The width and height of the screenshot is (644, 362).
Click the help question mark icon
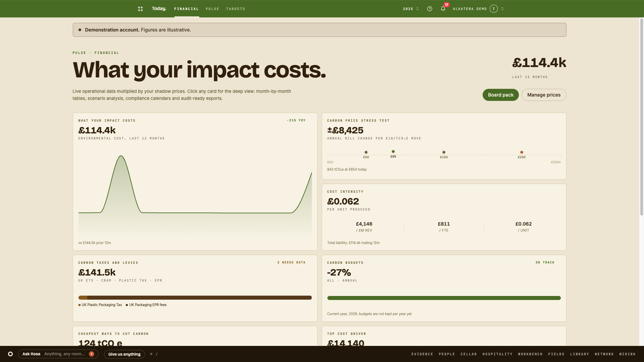430,9
